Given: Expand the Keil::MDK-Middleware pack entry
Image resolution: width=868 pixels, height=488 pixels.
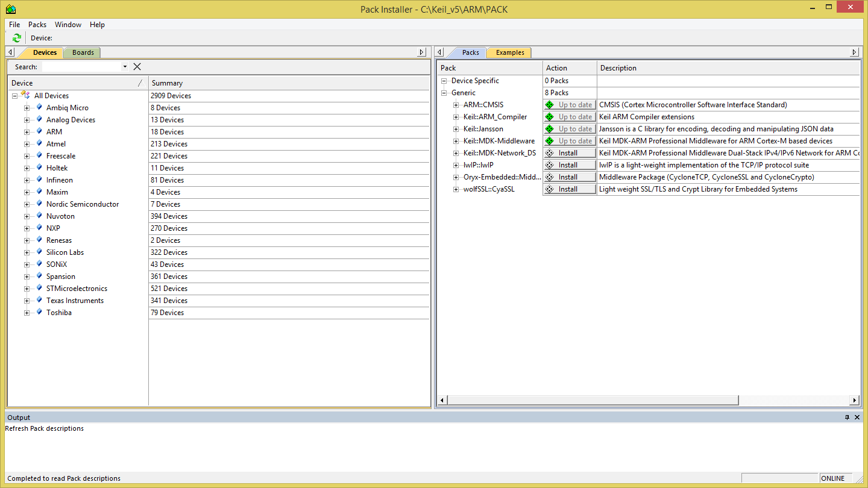Looking at the screenshot, I should [x=456, y=141].
